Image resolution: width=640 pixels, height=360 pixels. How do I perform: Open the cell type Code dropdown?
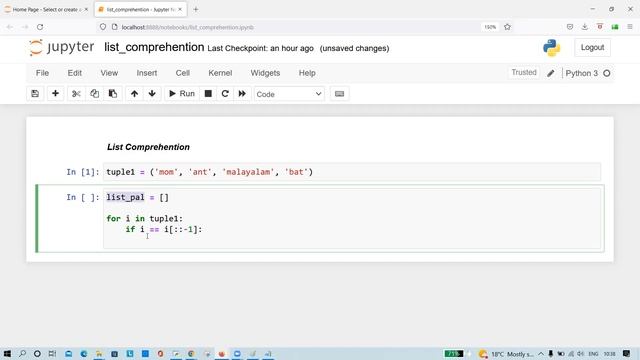tap(289, 94)
